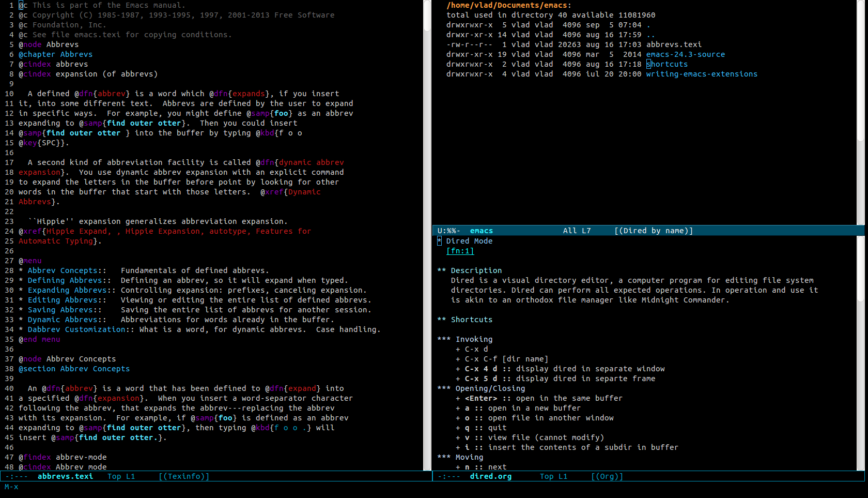Click the scrollbar thumb of the Dired window
This screenshot has height=498, width=868.
(860, 70)
